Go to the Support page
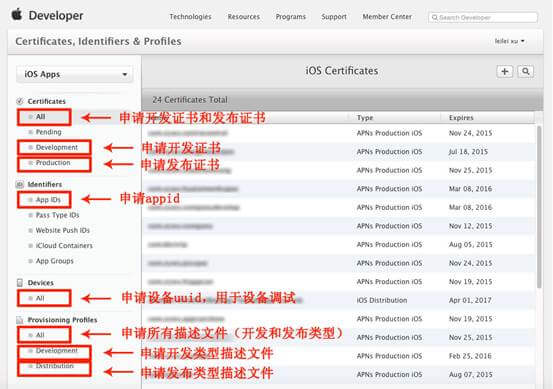The width and height of the screenshot is (553, 389). click(334, 17)
